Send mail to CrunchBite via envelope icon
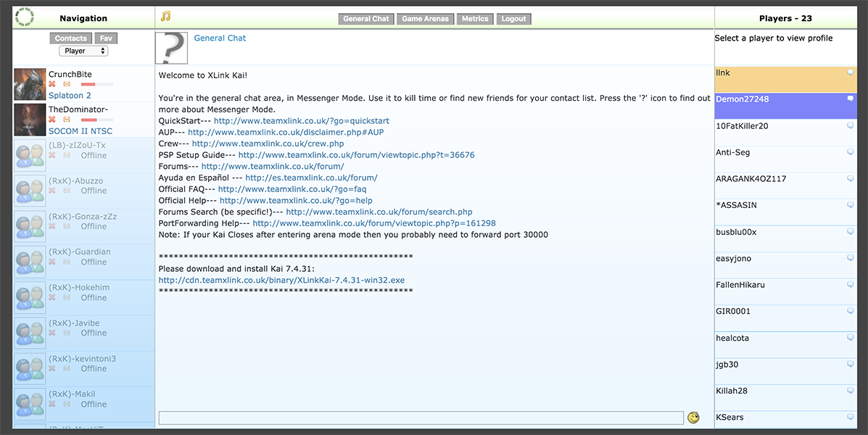This screenshot has height=435, width=868. [67, 84]
